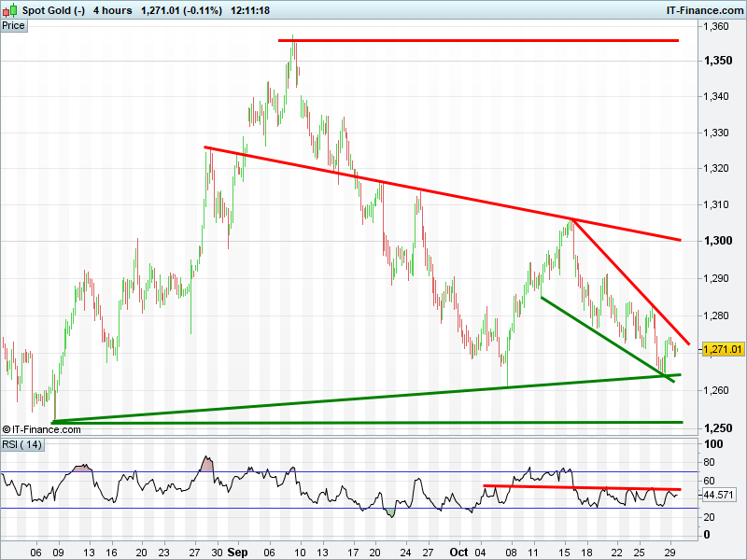Click the 11 date label on the time axis

click(x=532, y=553)
